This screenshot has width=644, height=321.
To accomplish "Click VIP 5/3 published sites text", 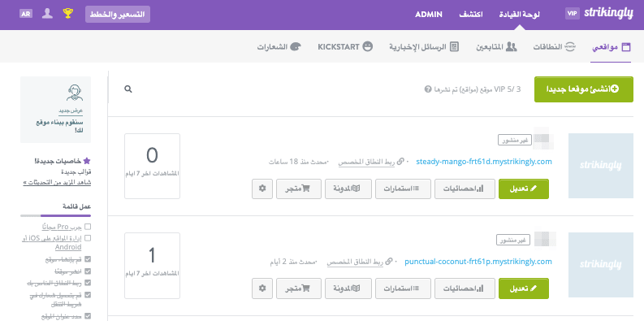I will click(x=478, y=89).
